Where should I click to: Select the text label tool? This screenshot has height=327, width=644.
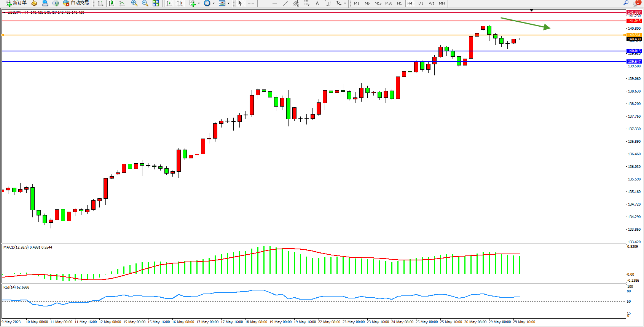[317, 3]
